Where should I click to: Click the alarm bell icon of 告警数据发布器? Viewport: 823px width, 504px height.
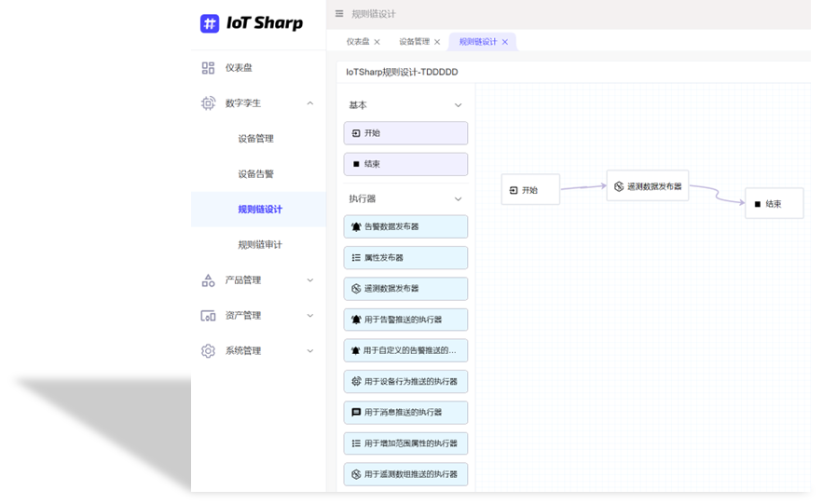click(x=356, y=226)
